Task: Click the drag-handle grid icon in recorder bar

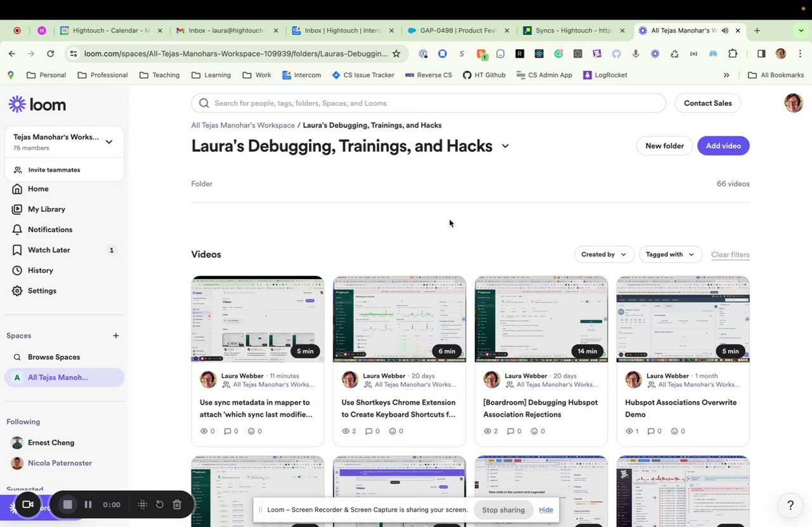Action: pos(143,505)
